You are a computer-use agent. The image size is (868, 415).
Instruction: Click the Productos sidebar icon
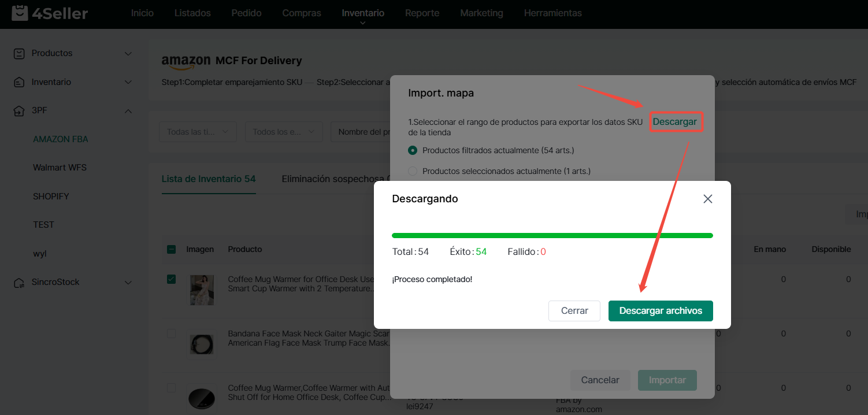point(20,53)
